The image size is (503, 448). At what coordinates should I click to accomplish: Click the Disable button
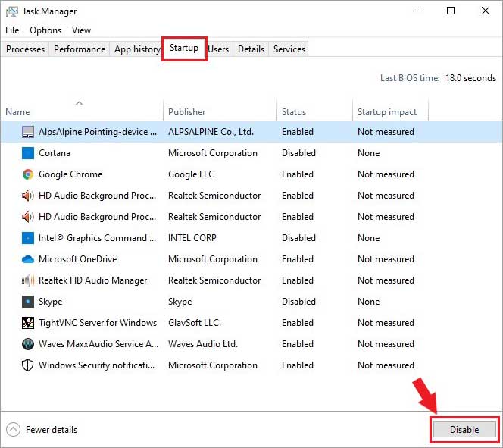coord(464,429)
